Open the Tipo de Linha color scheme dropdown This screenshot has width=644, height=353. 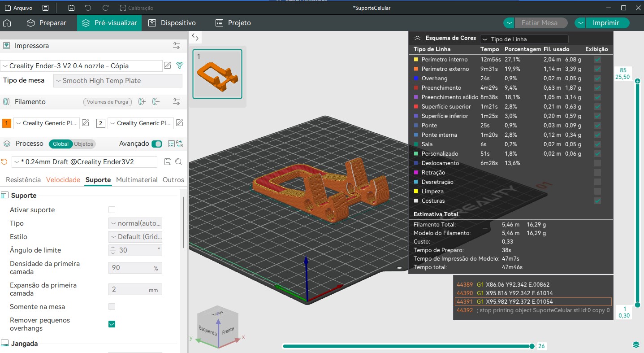point(524,39)
